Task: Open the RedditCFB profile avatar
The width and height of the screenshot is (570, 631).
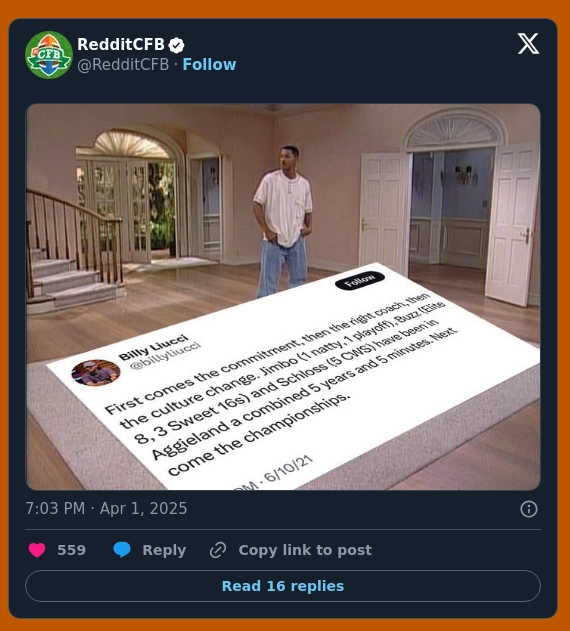Action: pos(49,55)
